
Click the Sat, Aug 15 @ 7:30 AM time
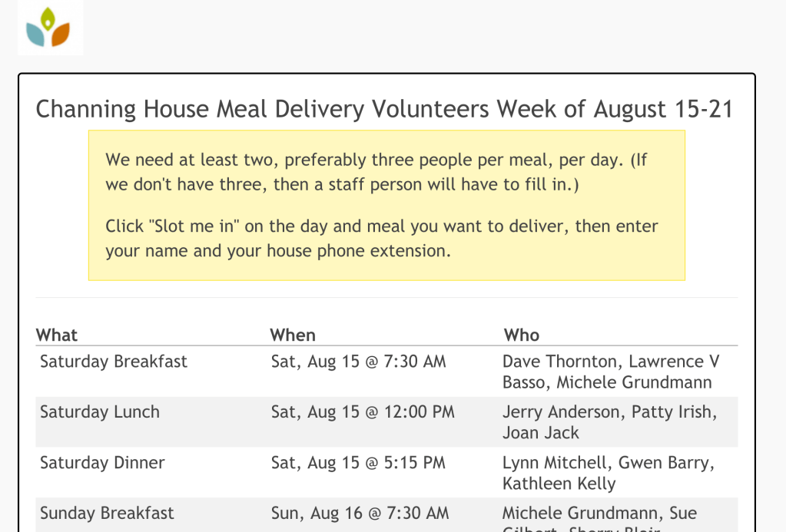[x=358, y=362]
